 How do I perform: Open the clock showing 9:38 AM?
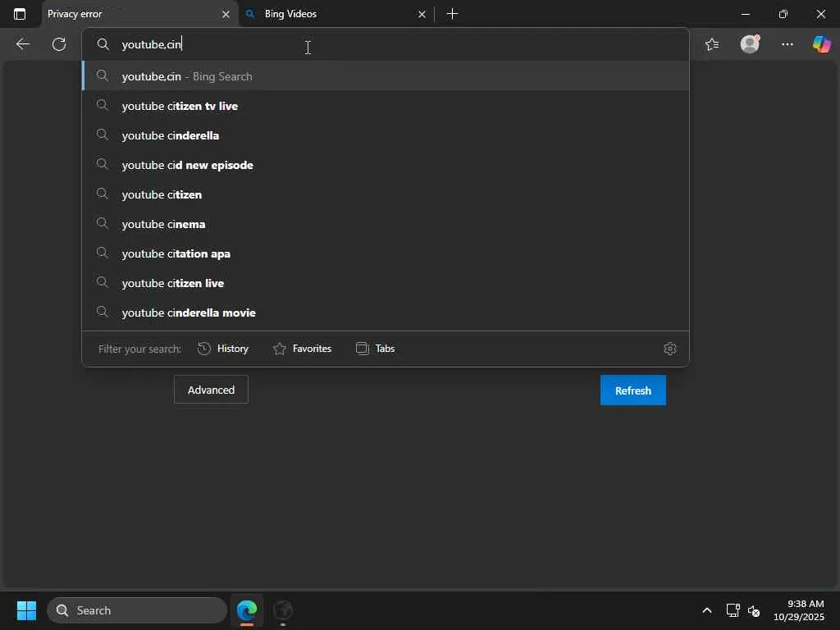click(x=799, y=610)
